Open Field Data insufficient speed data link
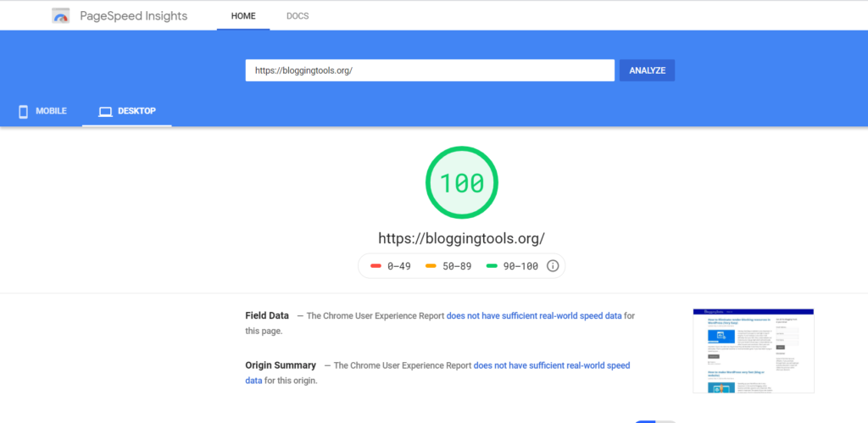 point(534,315)
